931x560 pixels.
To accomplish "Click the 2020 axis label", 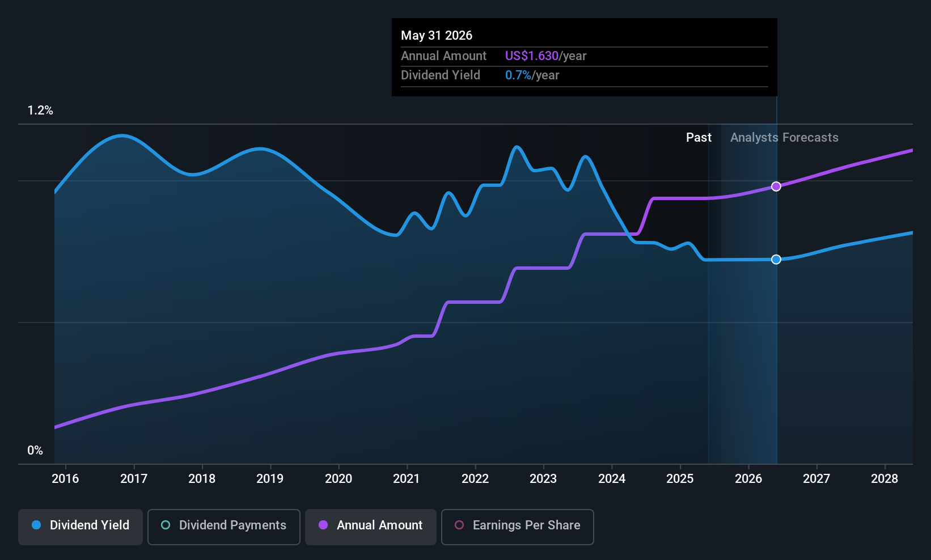I will [338, 478].
